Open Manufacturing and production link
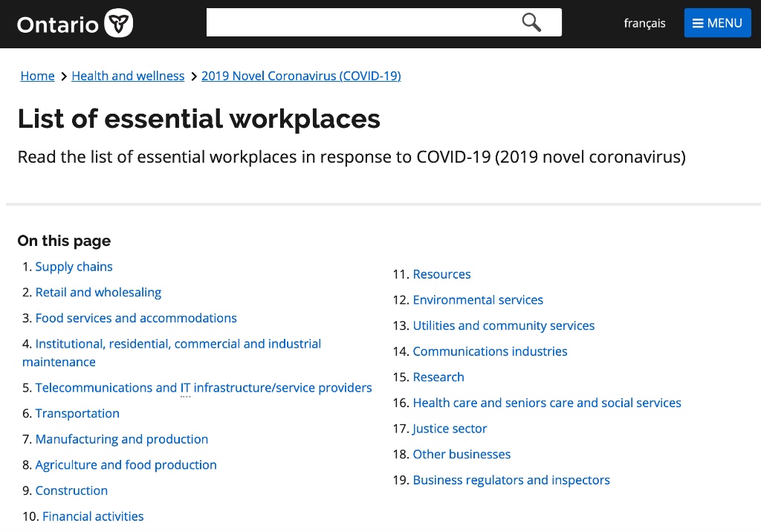The width and height of the screenshot is (761, 532). coord(122,439)
